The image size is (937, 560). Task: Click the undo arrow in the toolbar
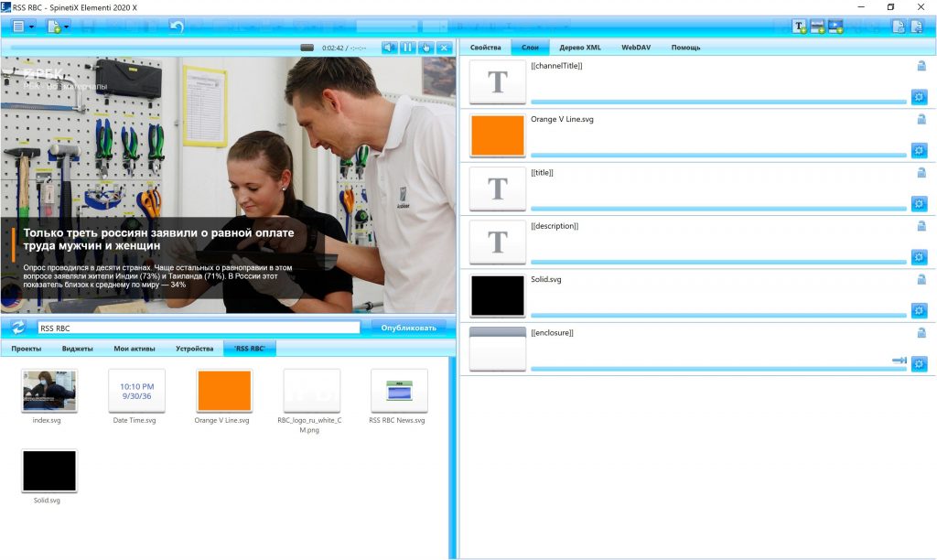coord(177,27)
